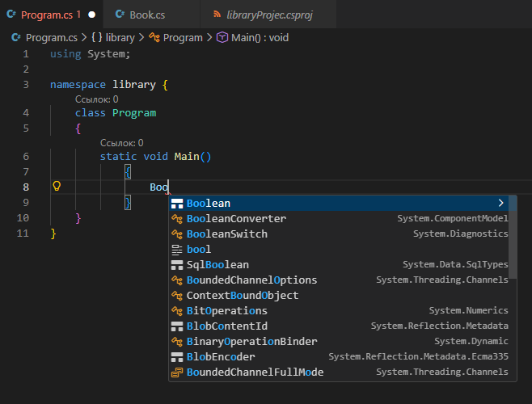532x404 pixels.
Task: Select the bool keyword suggestion
Action: point(198,250)
